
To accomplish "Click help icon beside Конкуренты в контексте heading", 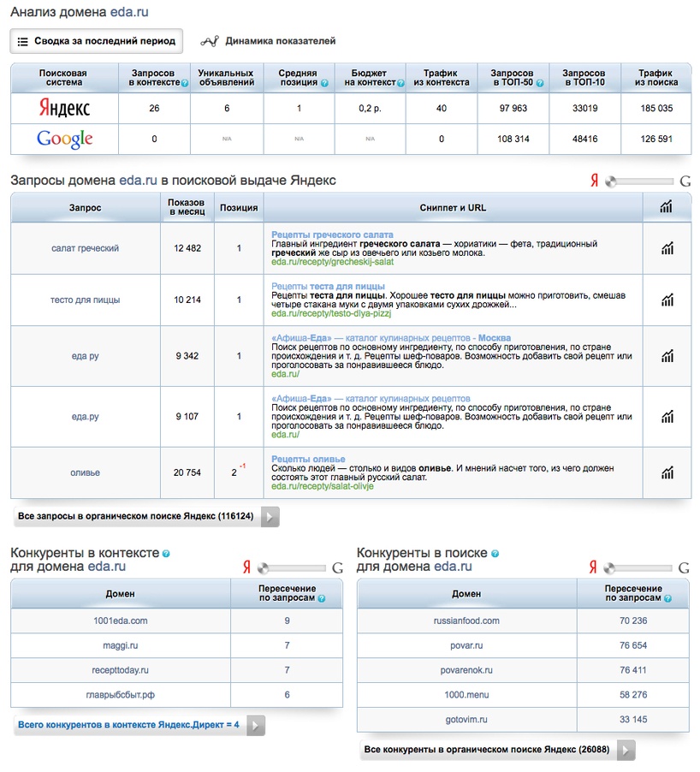I will point(166,554).
